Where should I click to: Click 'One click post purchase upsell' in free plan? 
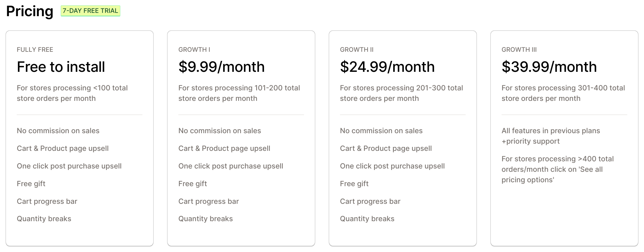tap(69, 166)
